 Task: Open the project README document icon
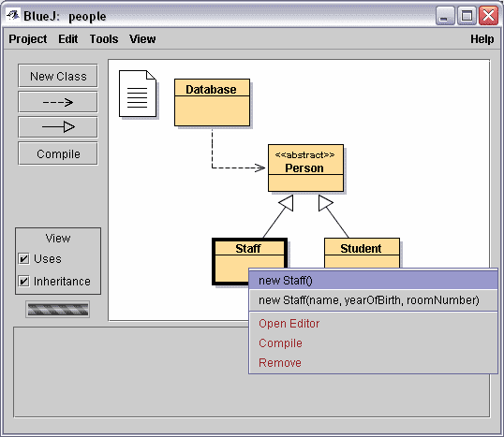point(138,94)
